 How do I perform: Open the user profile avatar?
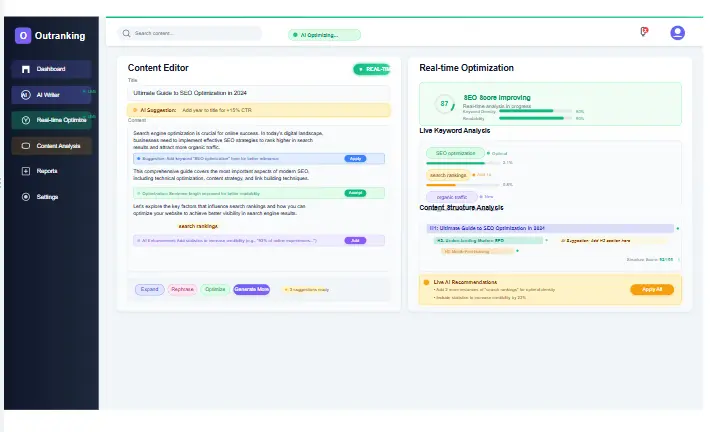pyautogui.click(x=677, y=33)
